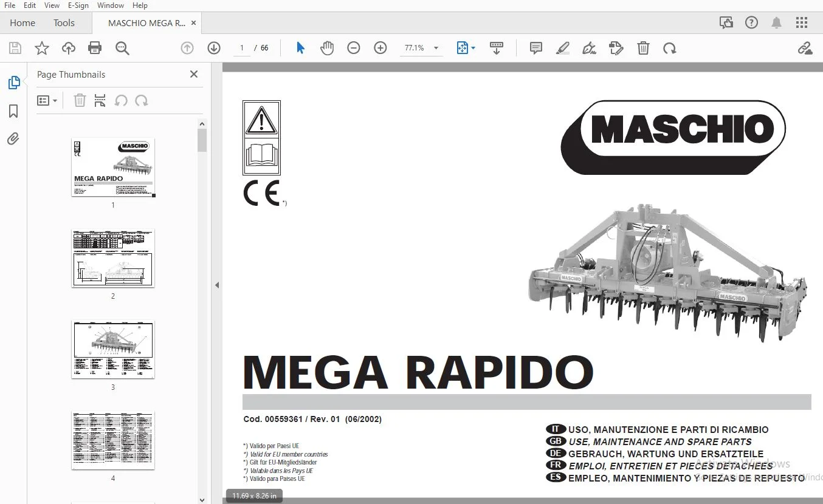This screenshot has height=504, width=823.
Task: Click the thumbnails scrollbar thumb
Action: click(x=202, y=140)
